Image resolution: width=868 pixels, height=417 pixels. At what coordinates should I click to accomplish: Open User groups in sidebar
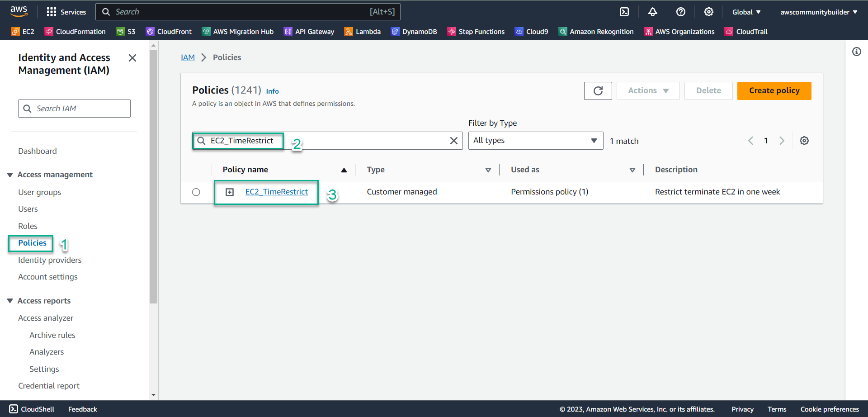tap(40, 192)
